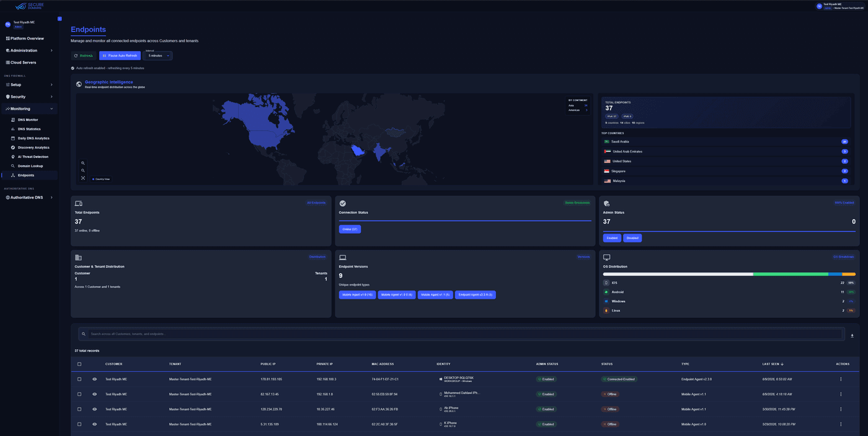Open actions menu for the DESKTOP-9QLQT6K row
This screenshot has height=436, width=868.
click(841, 379)
